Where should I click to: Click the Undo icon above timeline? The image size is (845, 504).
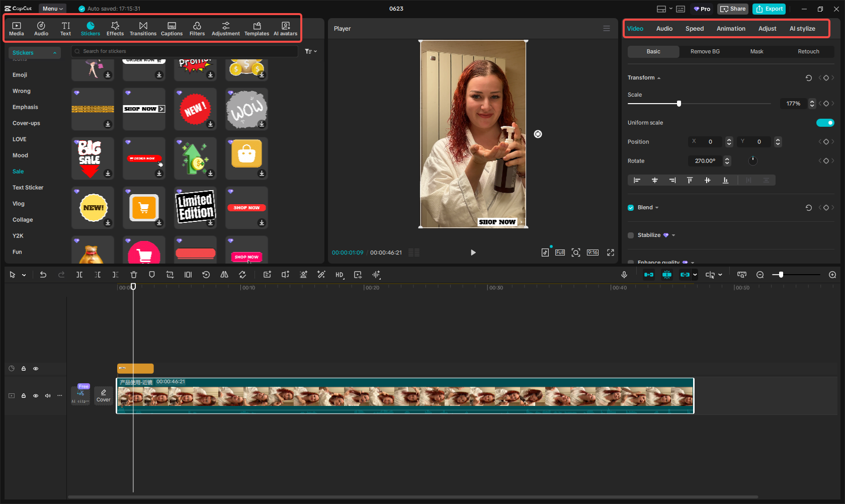coord(43,275)
